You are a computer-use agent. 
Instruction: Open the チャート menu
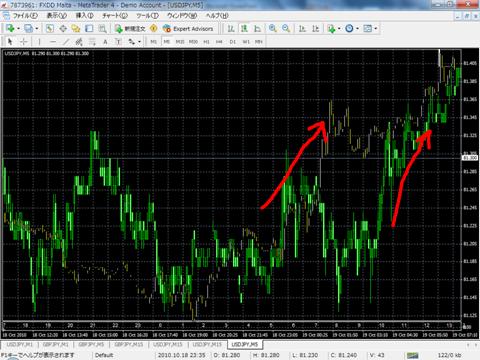(x=115, y=16)
